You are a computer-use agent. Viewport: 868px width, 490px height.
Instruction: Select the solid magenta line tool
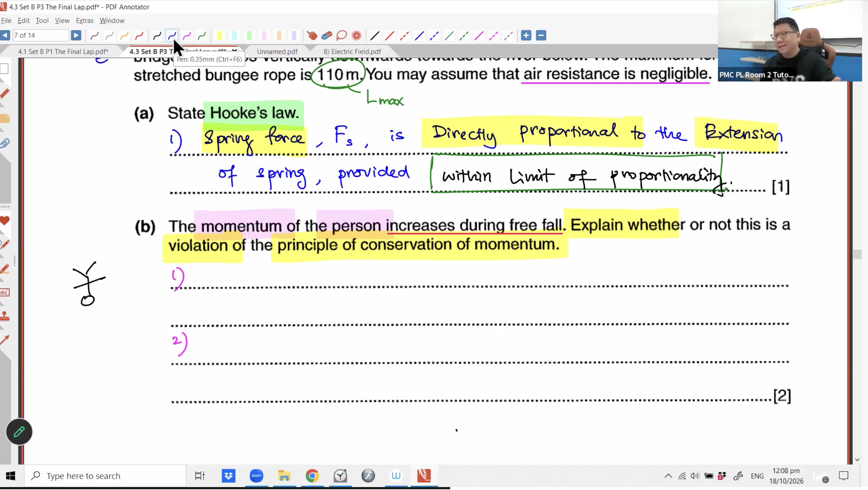click(x=479, y=36)
